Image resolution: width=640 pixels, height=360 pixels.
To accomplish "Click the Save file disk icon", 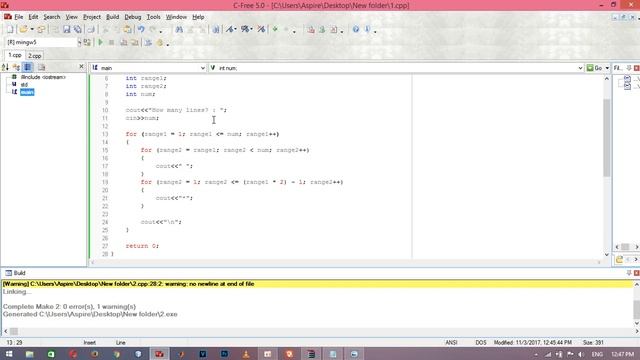I will [x=66, y=29].
